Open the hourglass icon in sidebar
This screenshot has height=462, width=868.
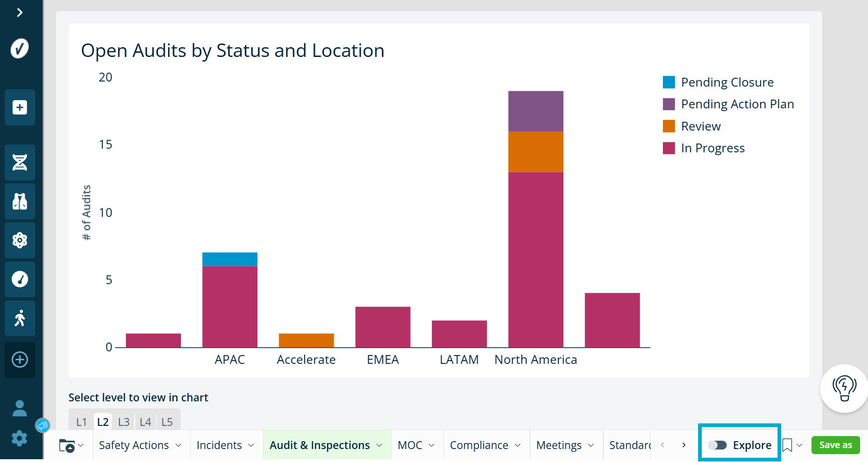click(x=19, y=162)
